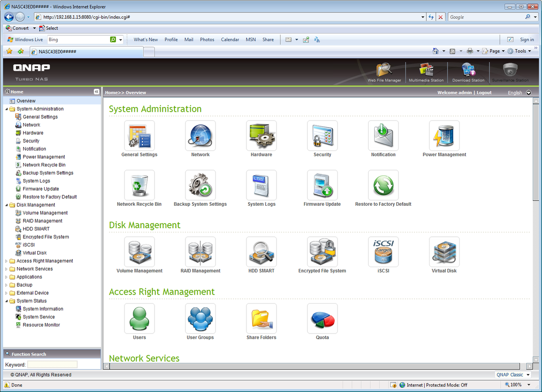The height and width of the screenshot is (392, 542).
Task: Open the Quota pie chart icon
Action: pos(322,318)
